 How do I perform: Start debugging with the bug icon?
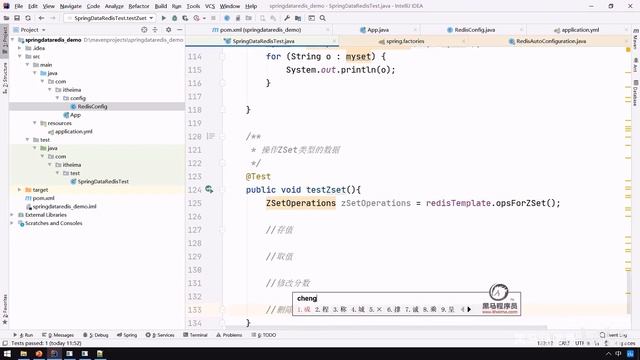pyautogui.click(x=175, y=18)
